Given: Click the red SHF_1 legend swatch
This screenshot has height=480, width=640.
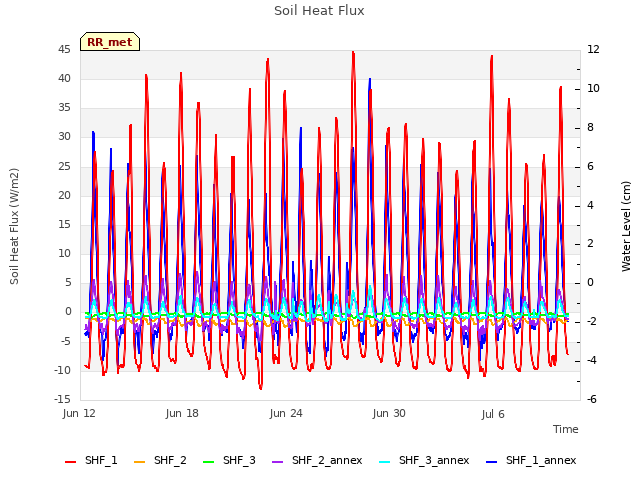Looking at the screenshot, I should click(71, 462).
